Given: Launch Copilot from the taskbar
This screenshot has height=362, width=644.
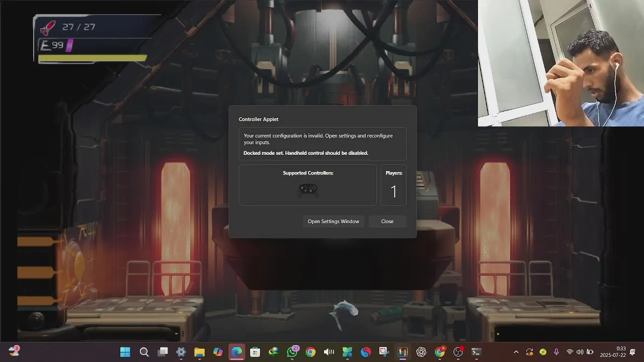Looking at the screenshot, I should point(218,352).
